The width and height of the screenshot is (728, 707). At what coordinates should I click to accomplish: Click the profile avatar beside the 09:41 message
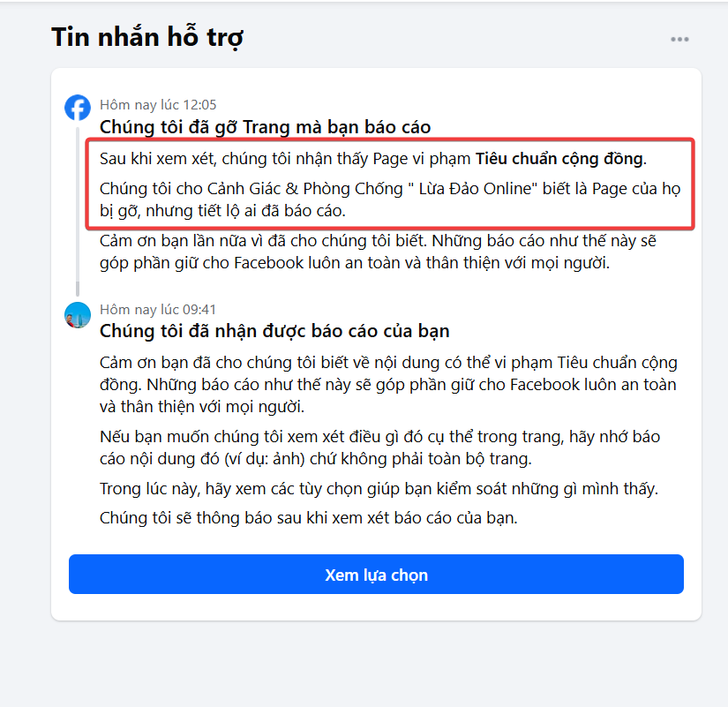(78, 315)
